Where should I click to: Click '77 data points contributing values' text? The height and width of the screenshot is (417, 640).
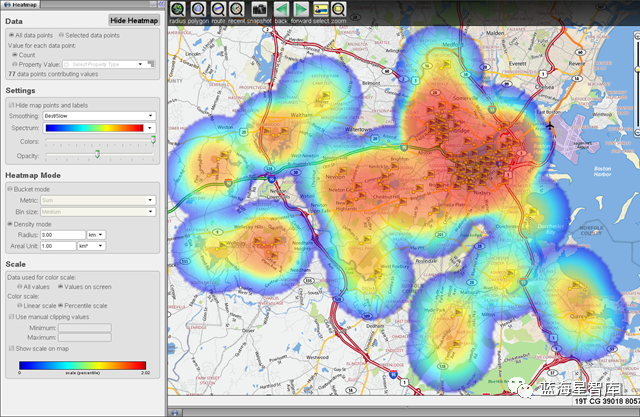[x=53, y=74]
